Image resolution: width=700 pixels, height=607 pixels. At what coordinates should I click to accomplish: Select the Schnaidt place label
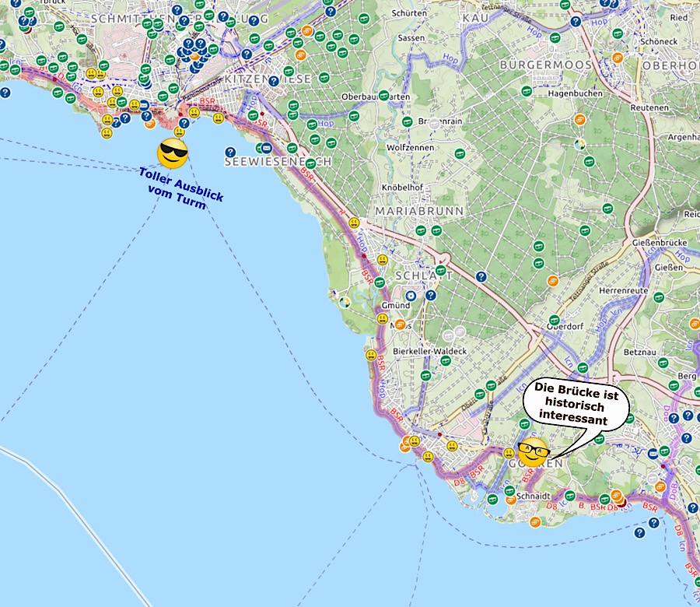click(533, 495)
